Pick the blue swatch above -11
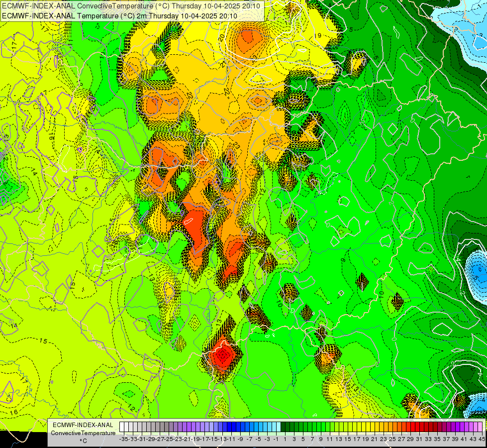487x448 pixels. click(229, 427)
